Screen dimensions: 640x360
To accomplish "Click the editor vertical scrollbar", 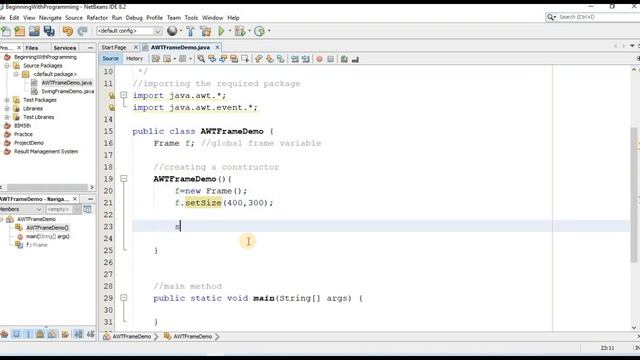I will click(x=634, y=194).
